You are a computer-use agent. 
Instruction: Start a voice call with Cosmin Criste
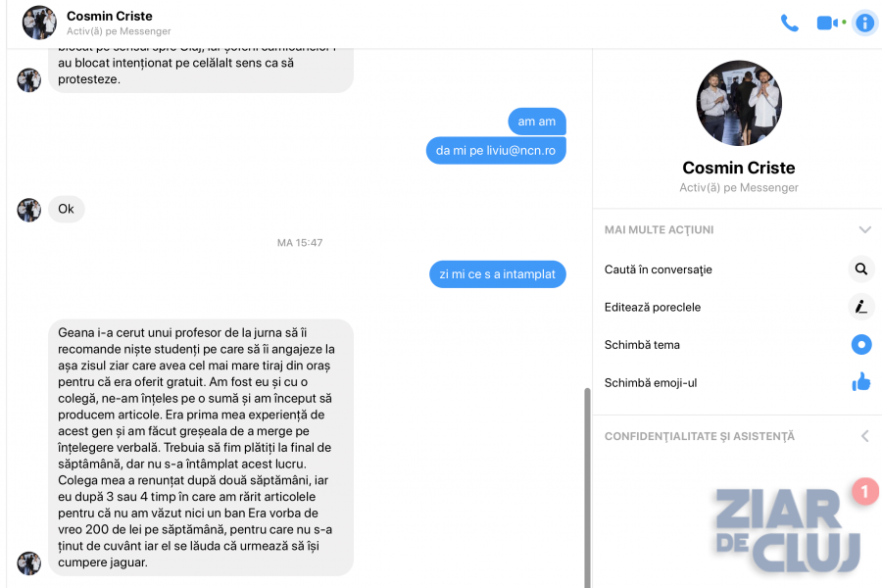(789, 24)
